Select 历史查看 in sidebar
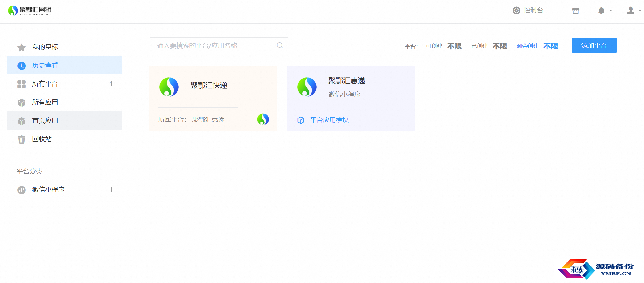The width and height of the screenshot is (644, 283). (65, 65)
